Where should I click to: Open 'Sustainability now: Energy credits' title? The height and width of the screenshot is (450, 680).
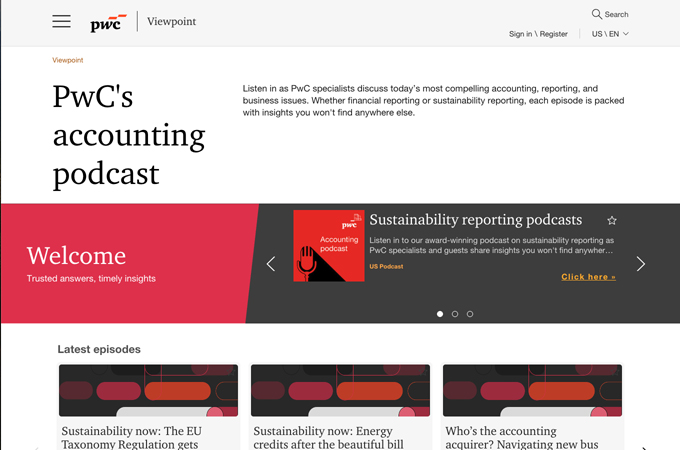(x=328, y=437)
